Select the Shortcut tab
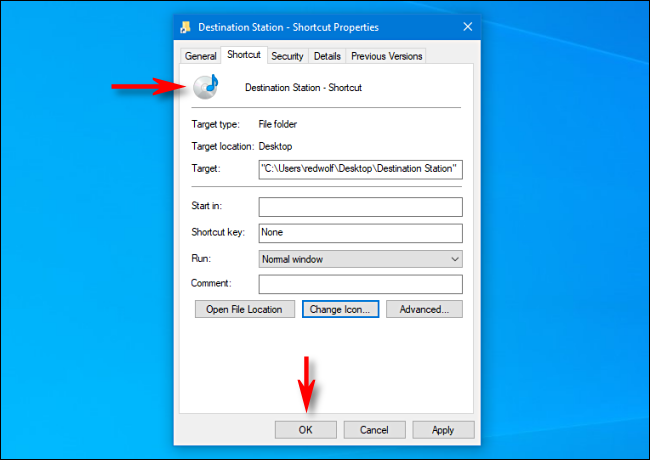The height and width of the screenshot is (460, 650). [x=244, y=55]
